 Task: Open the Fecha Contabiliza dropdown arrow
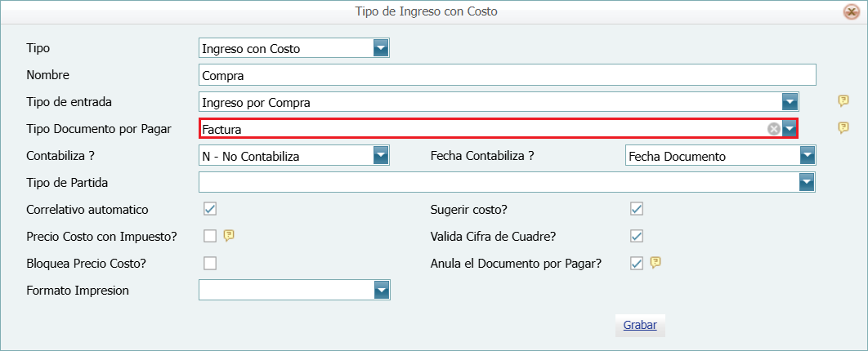pyautogui.click(x=808, y=156)
